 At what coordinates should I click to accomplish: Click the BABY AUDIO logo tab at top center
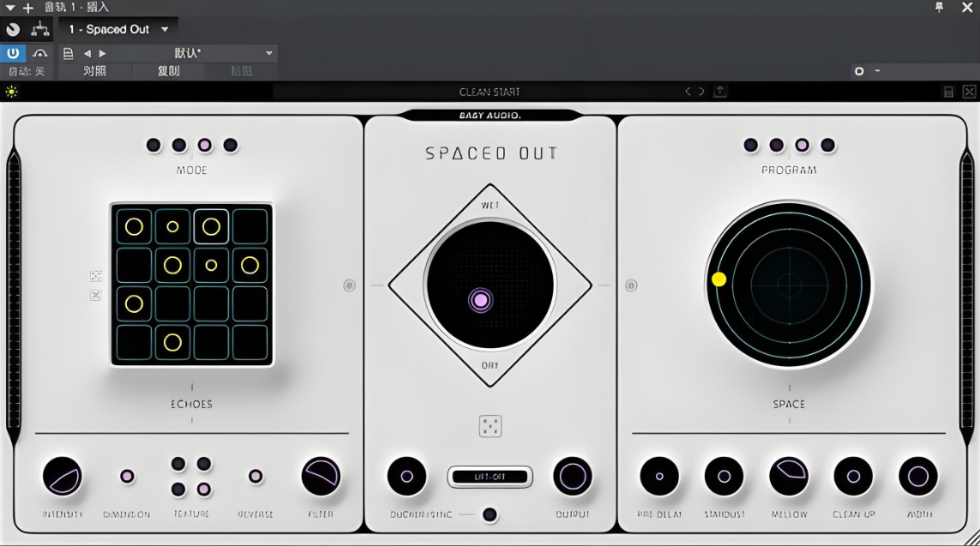point(490,116)
